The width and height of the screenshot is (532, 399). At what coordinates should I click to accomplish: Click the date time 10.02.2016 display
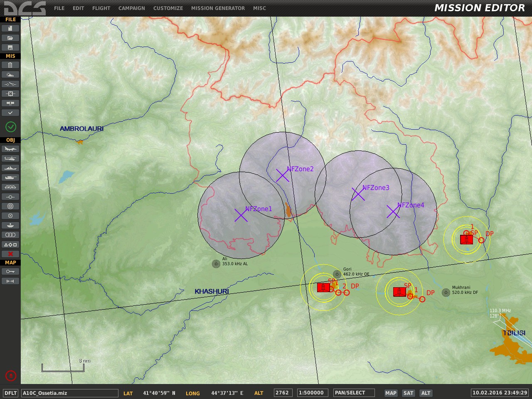(500, 393)
